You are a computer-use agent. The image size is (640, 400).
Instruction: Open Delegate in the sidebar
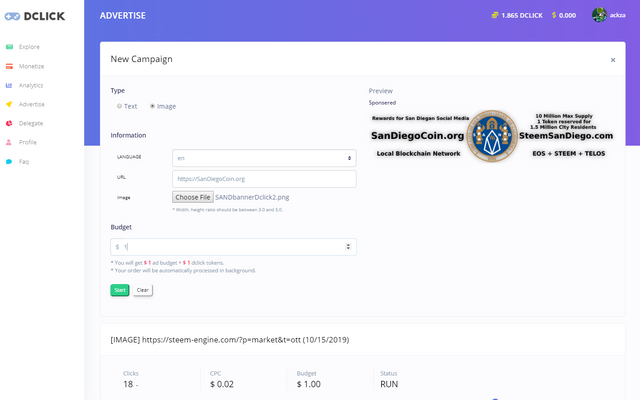pyautogui.click(x=31, y=123)
